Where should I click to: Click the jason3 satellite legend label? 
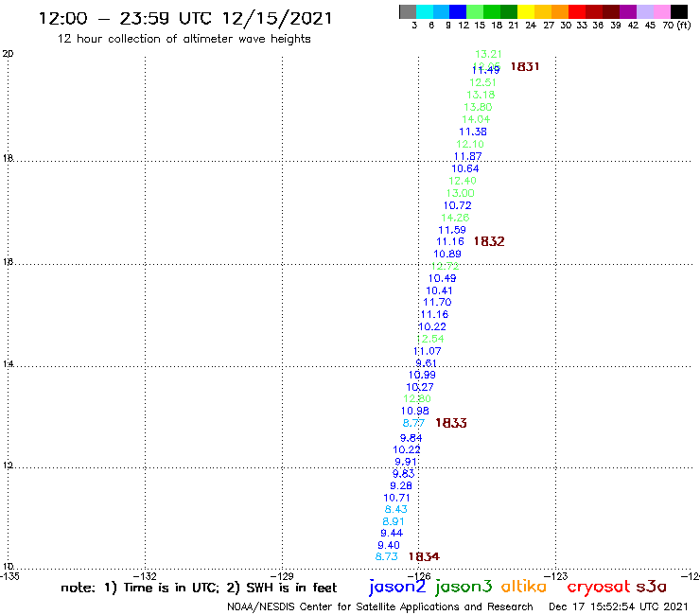click(464, 587)
